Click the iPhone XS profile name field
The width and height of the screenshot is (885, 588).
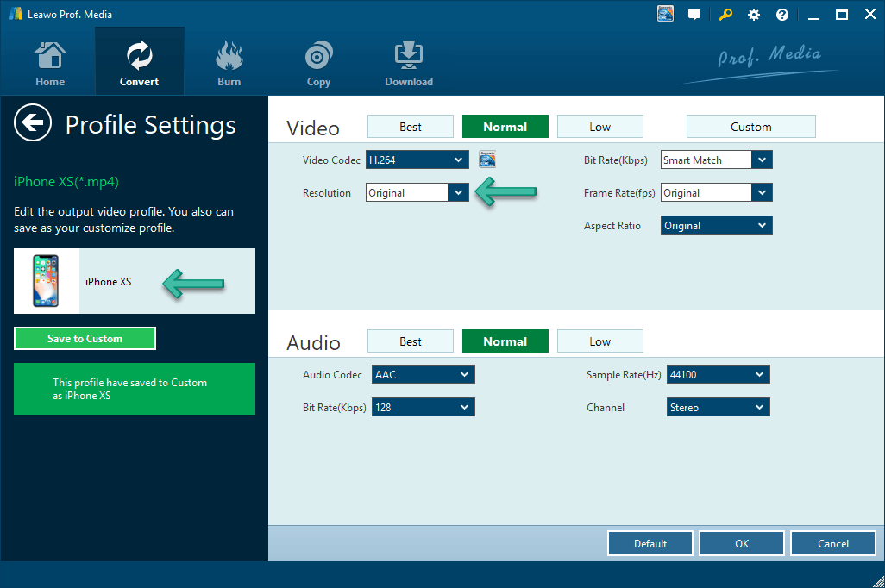pyautogui.click(x=167, y=281)
